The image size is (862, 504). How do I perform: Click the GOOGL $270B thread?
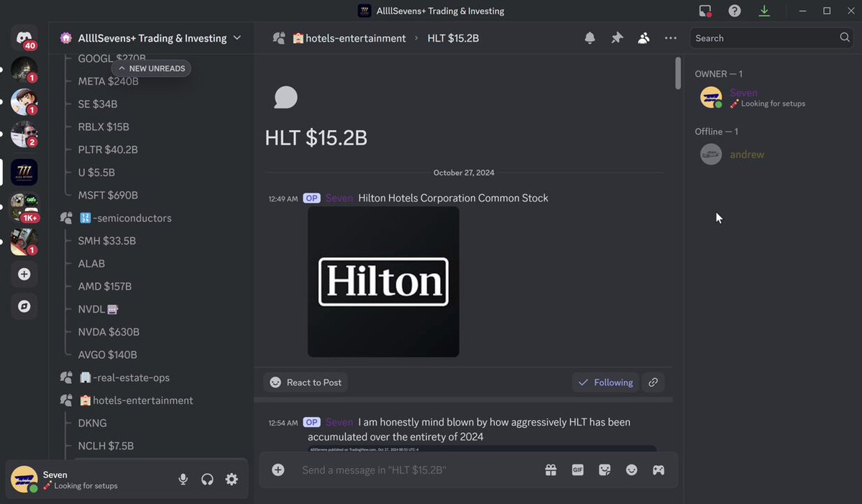click(111, 58)
